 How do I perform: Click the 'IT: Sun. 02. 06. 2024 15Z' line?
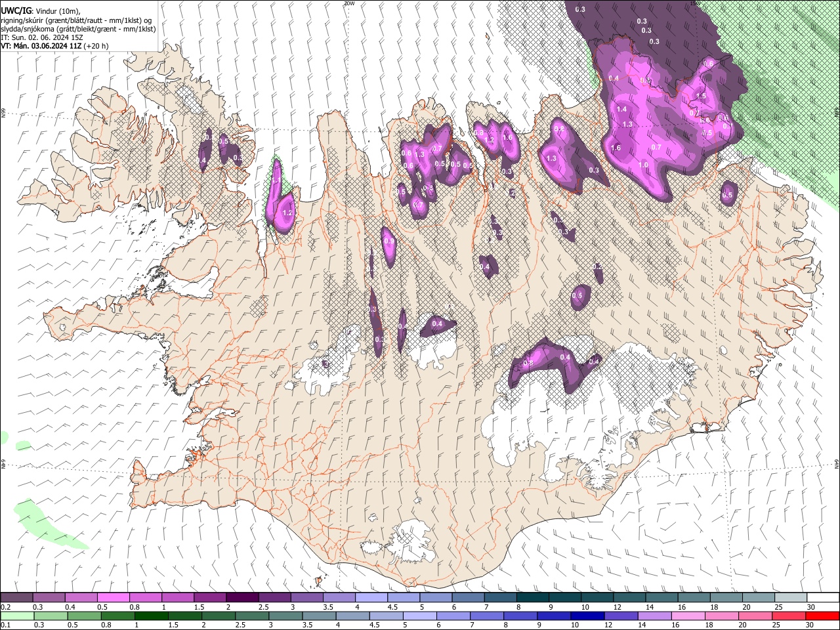[42, 37]
